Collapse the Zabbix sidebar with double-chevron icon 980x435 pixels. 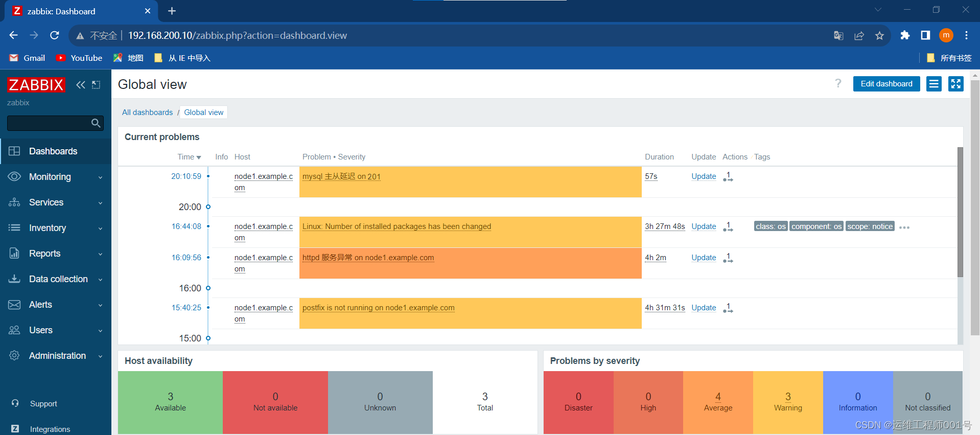(x=80, y=85)
